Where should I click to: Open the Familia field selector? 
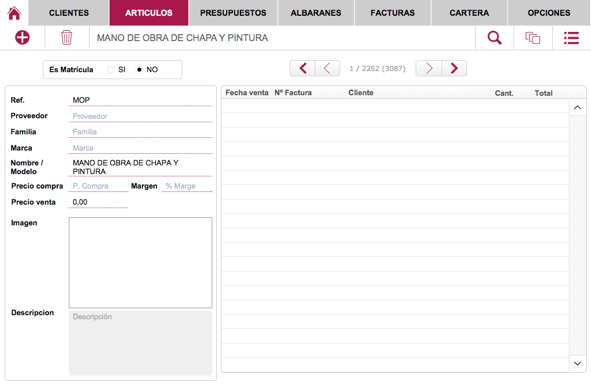click(140, 132)
